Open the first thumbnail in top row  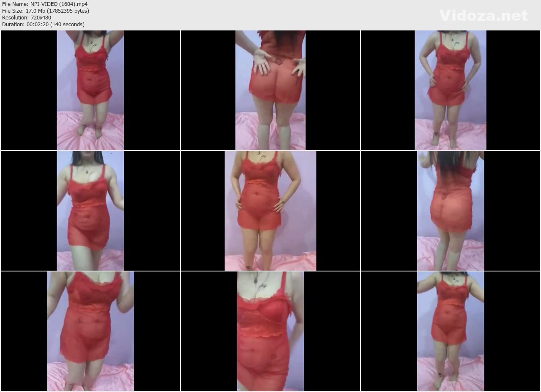pos(90,90)
